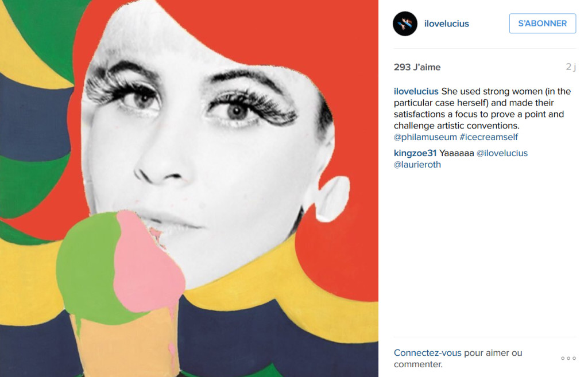This screenshot has width=588, height=377.
Task: View the 293 J'aime likes count
Action: 417,67
